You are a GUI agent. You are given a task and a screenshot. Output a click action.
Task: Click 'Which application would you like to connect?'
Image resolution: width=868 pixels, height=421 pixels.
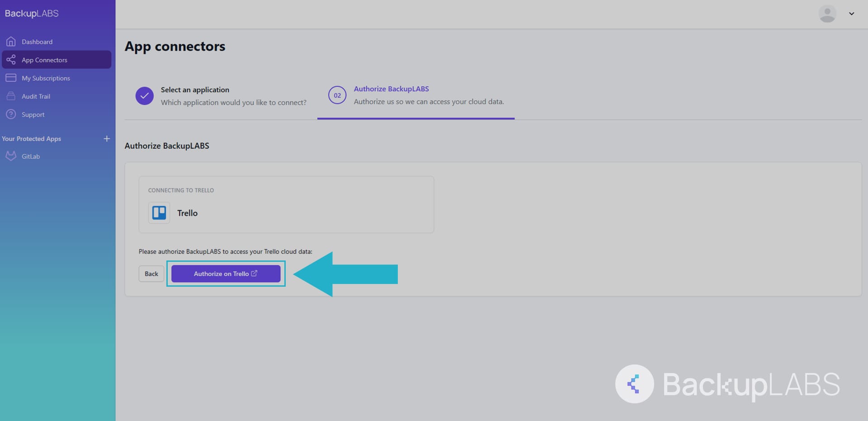(x=234, y=103)
